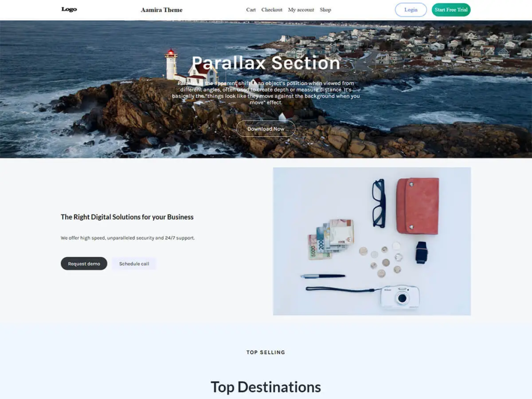Click the parallax description paragraph
The image size is (532, 399).
265,92
